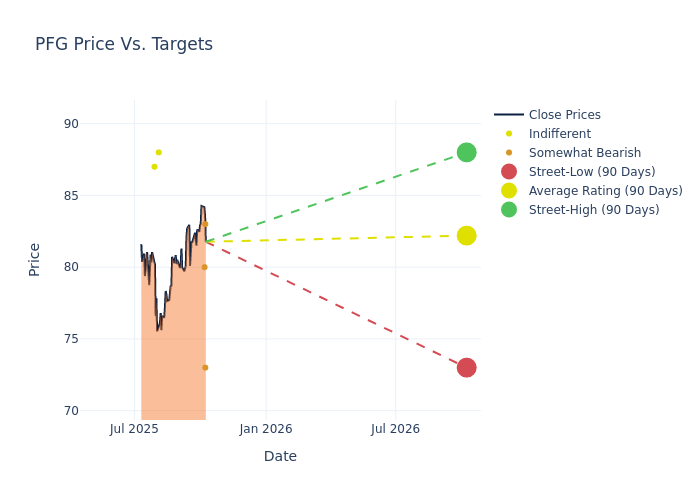700x500 pixels.
Task: Click the Date x-axis title
Action: tap(280, 456)
